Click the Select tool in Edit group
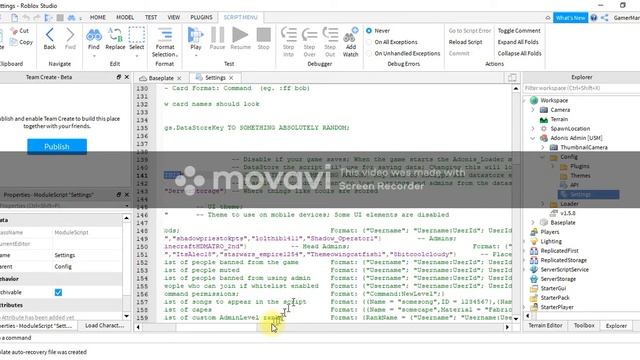The width and height of the screenshot is (640, 360). [137, 35]
